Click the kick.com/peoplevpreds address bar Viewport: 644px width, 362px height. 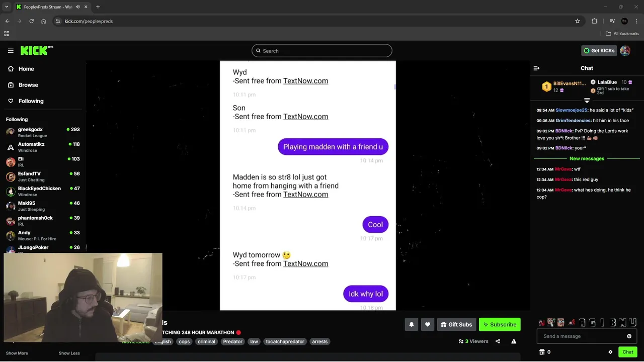coord(89,21)
